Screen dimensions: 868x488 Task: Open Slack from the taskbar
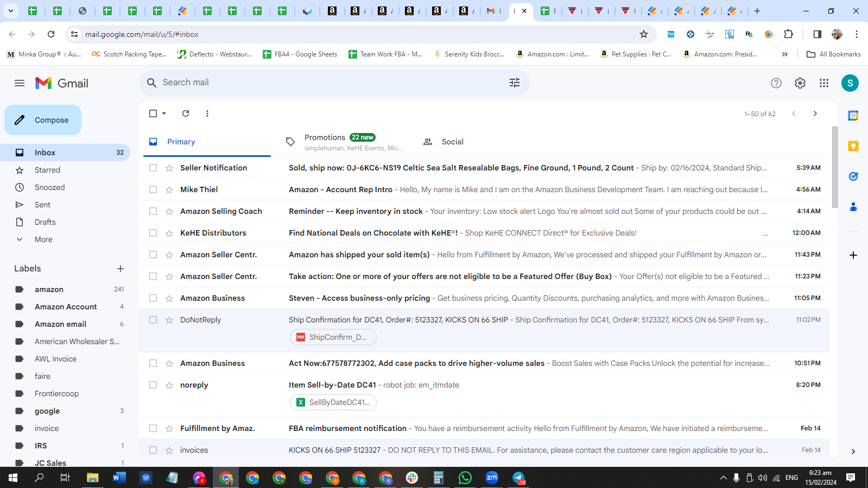412,478
